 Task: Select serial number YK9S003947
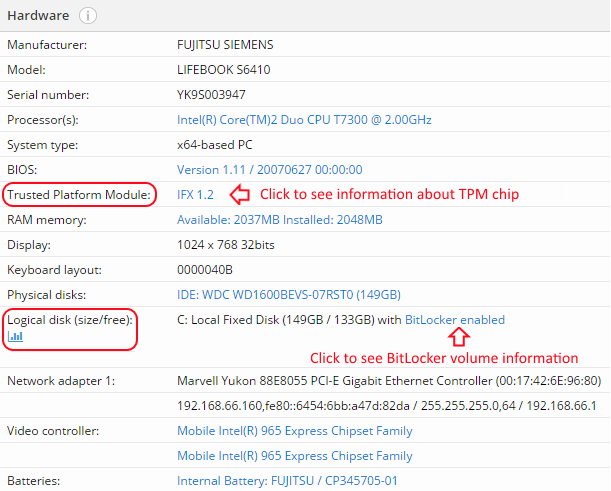[211, 95]
